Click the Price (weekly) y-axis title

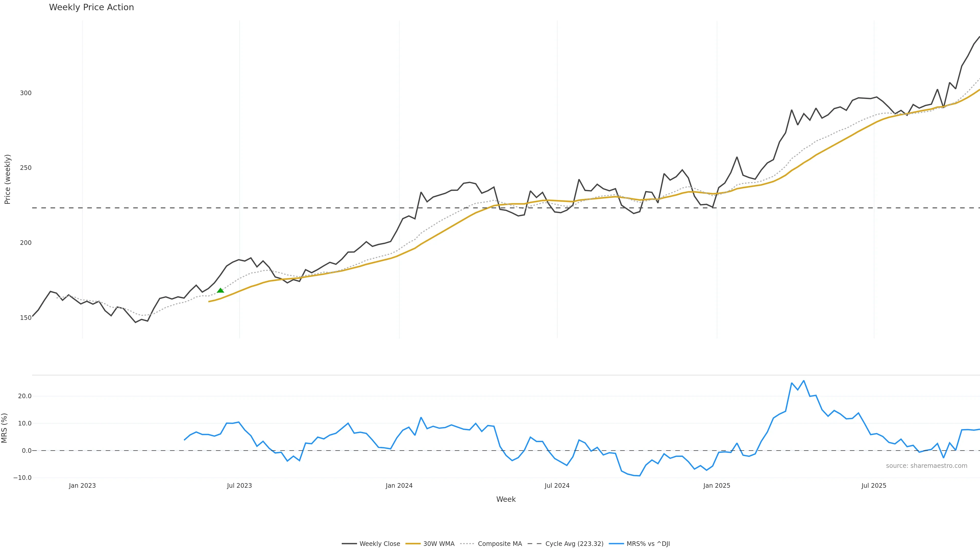coord(7,179)
